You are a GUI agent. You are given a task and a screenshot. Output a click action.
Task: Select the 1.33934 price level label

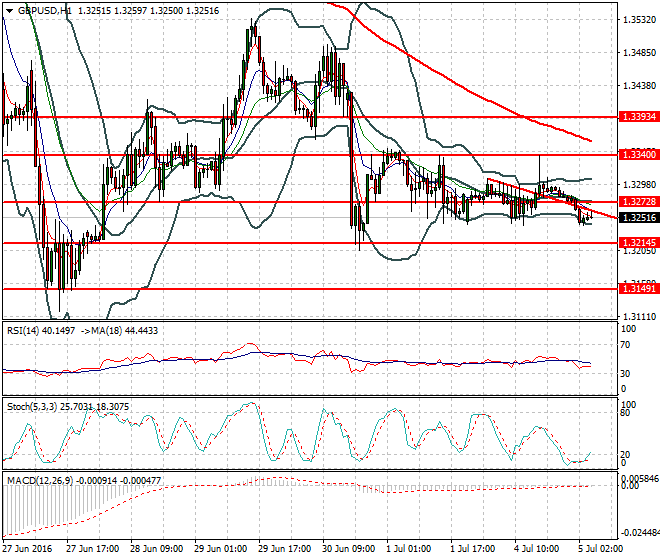[x=639, y=117]
